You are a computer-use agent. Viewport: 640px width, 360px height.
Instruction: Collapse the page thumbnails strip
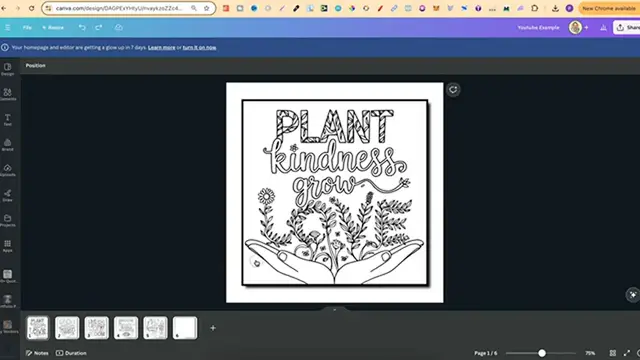tap(335, 310)
